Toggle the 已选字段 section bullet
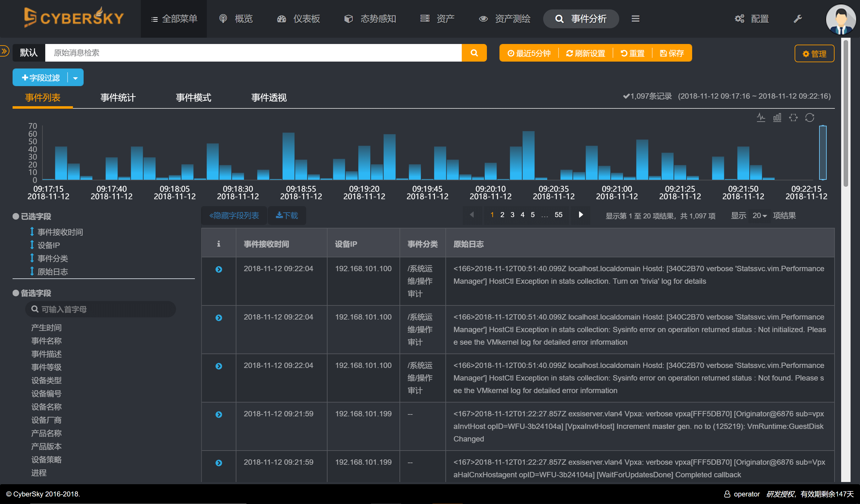Viewport: 860px width, 504px height. pos(16,216)
